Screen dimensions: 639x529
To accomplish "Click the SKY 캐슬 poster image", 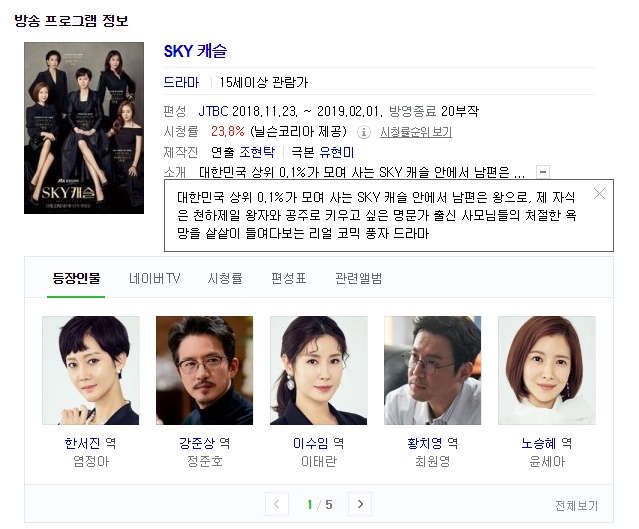I will [x=84, y=128].
